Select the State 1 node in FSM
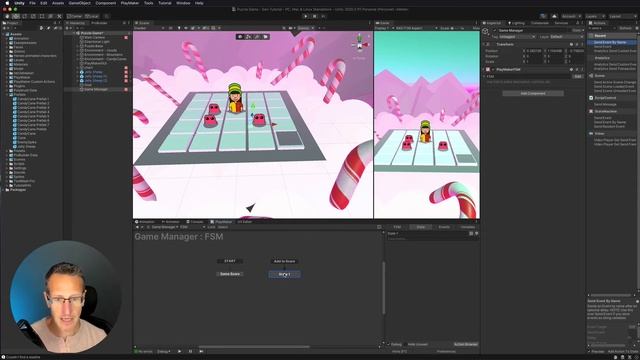The image size is (640, 360). tap(284, 274)
